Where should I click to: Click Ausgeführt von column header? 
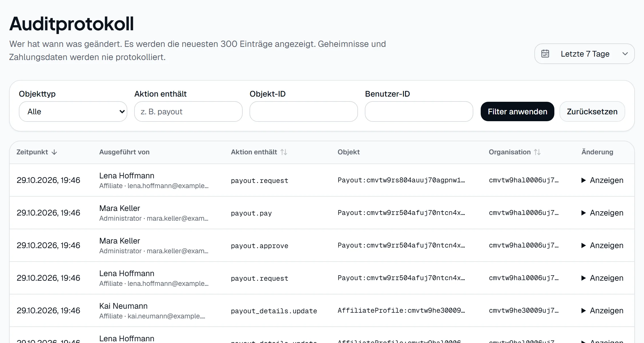pos(124,152)
